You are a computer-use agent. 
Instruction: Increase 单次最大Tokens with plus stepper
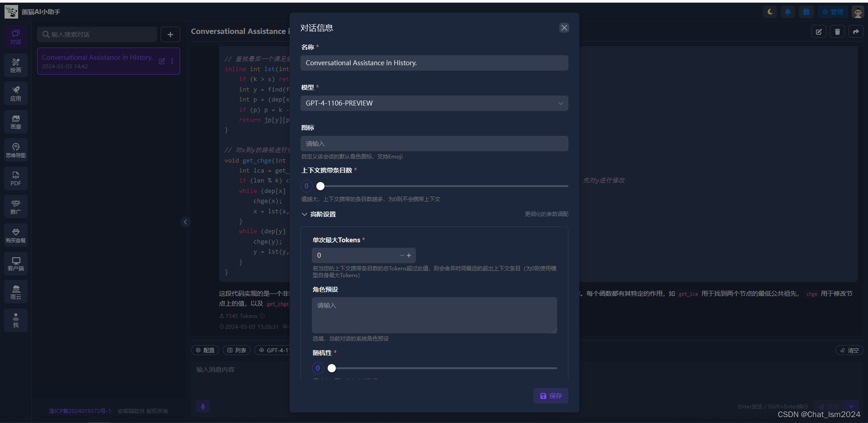tap(409, 255)
